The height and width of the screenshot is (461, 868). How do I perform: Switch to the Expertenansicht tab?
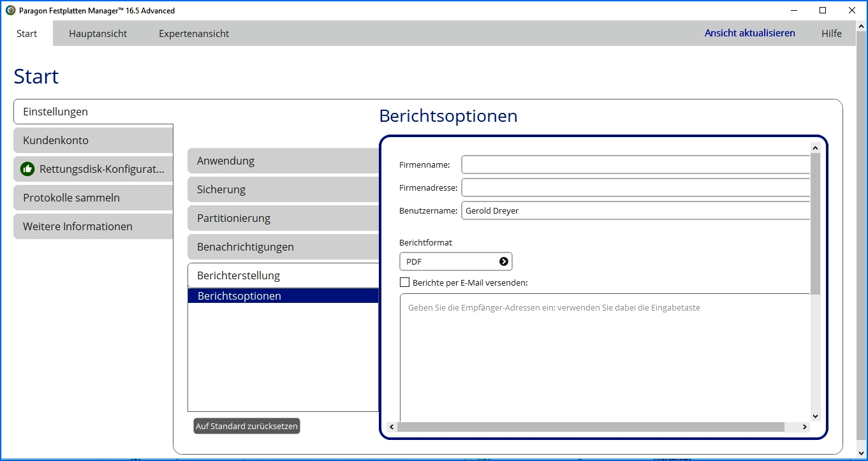tap(194, 34)
